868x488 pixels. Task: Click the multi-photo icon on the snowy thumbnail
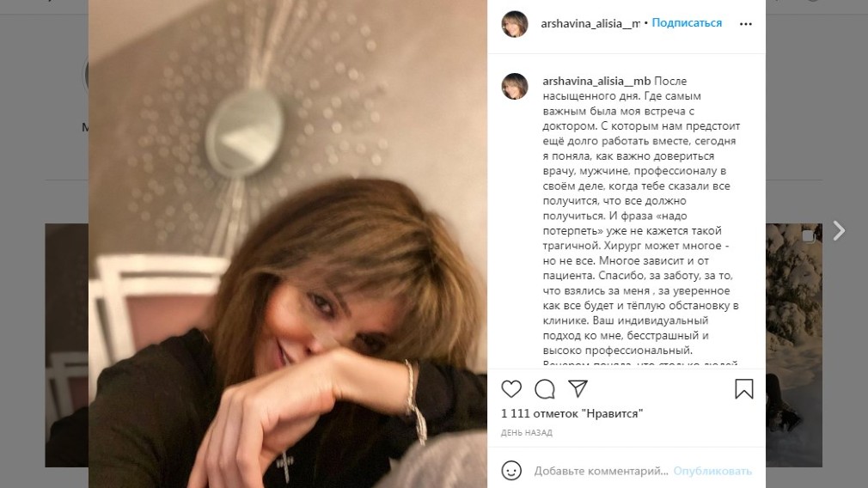[808, 236]
